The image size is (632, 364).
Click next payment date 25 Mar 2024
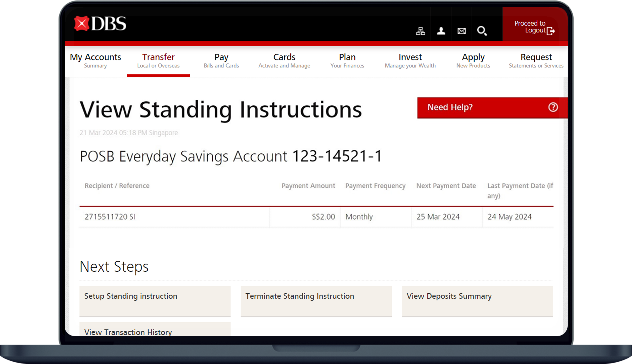(x=438, y=217)
